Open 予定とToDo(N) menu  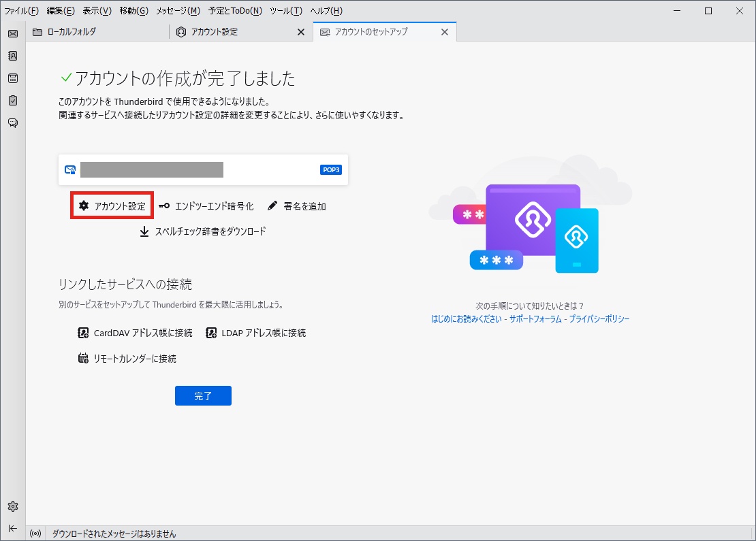point(235,11)
